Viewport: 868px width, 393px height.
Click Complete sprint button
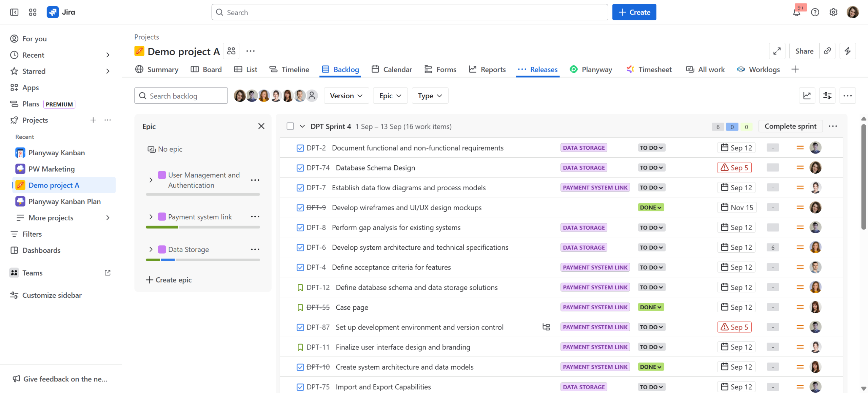[790, 126]
